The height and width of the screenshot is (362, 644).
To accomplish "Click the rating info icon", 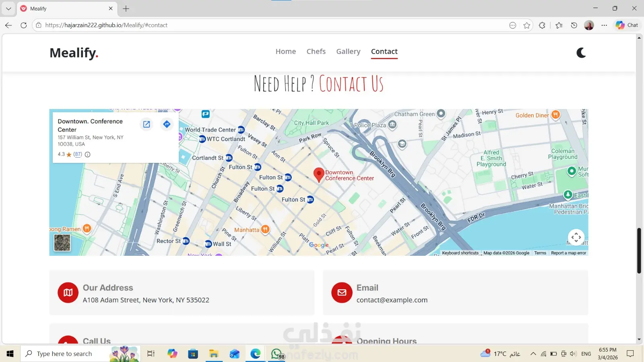I will click(88, 154).
